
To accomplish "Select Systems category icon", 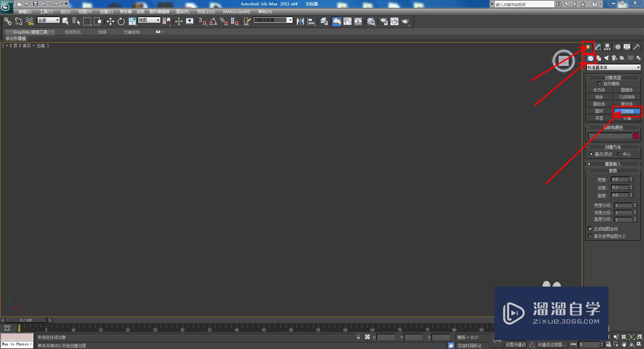I will (638, 58).
